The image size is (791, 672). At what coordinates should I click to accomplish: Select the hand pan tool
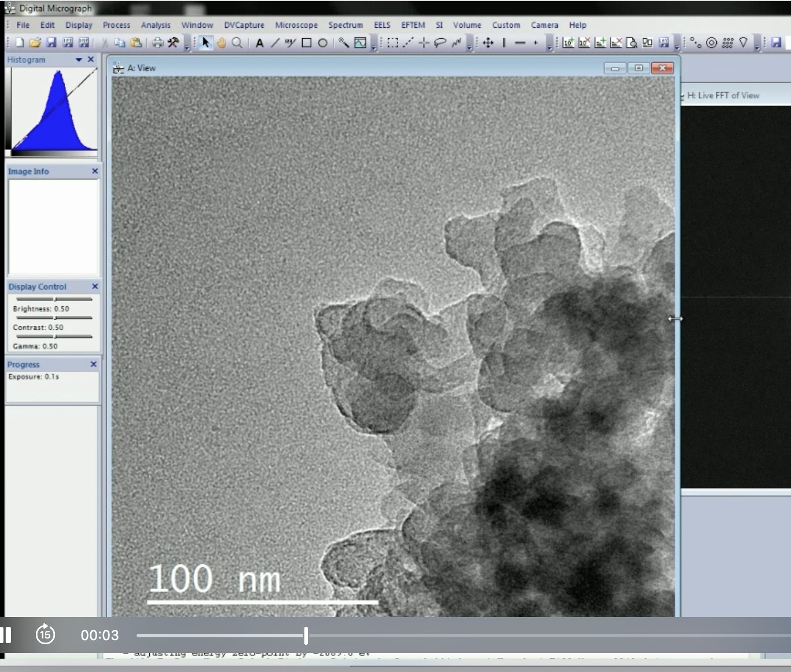(221, 43)
